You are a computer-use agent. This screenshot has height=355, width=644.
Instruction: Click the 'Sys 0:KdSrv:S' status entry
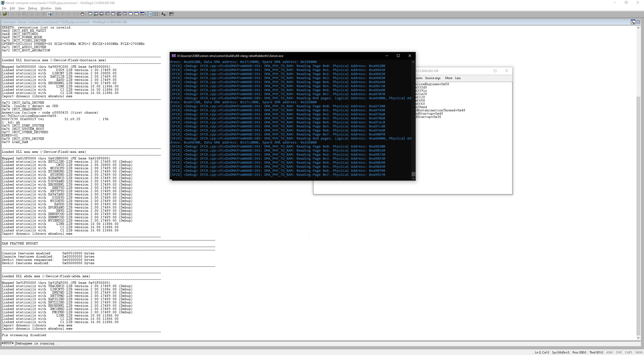pyautogui.click(x=560, y=352)
